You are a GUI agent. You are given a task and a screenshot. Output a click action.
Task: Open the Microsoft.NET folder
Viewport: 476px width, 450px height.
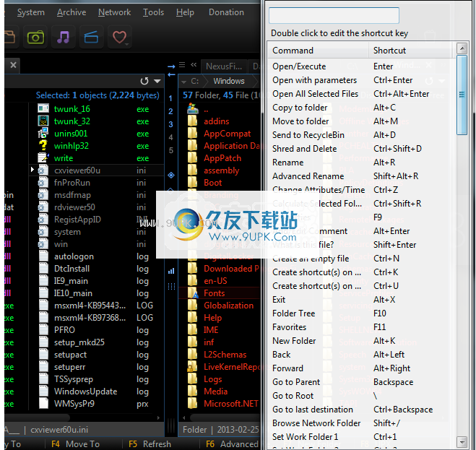tap(230, 404)
